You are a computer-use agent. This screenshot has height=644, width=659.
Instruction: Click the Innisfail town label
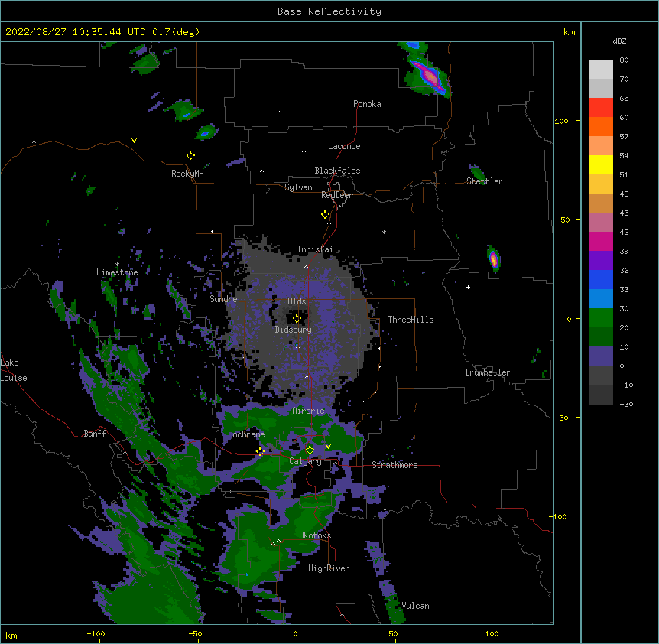point(317,249)
